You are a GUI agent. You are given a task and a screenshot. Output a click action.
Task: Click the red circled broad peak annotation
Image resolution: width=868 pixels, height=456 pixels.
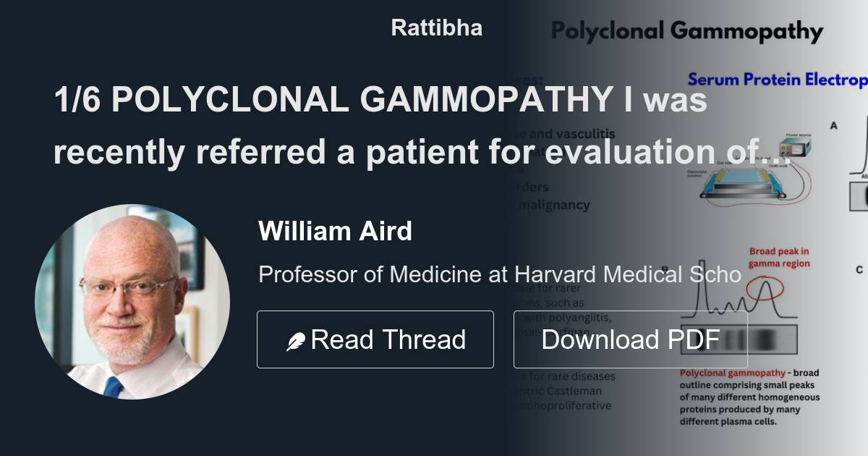(x=765, y=288)
